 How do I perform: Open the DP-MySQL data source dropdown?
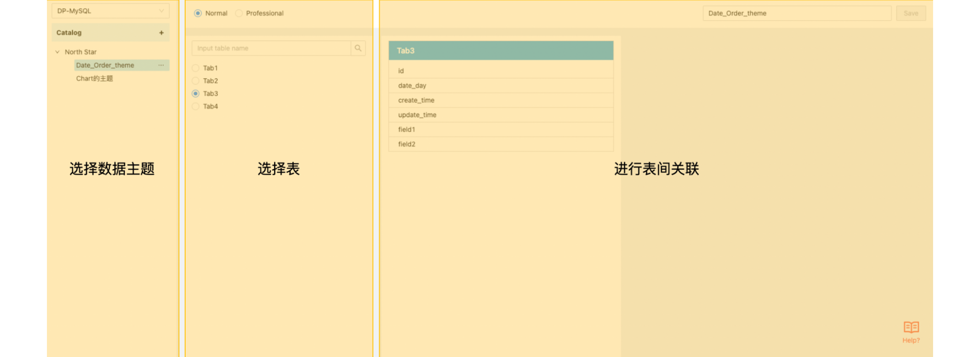(111, 11)
